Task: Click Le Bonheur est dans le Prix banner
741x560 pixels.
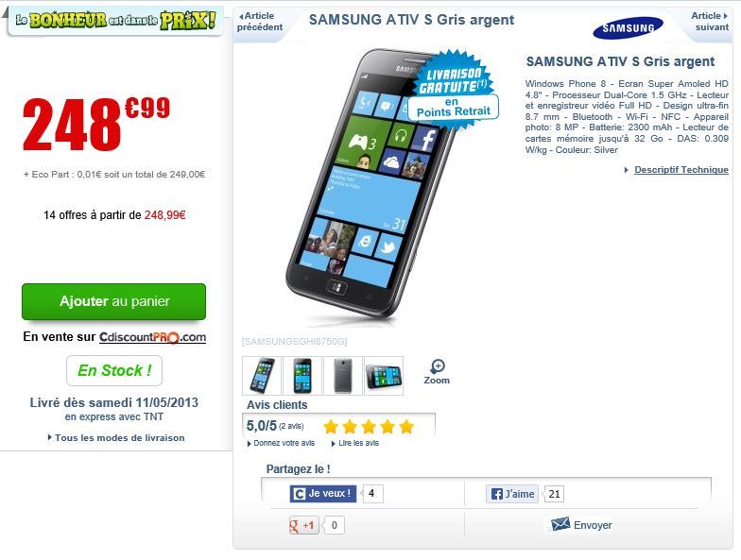Action: pos(115,21)
